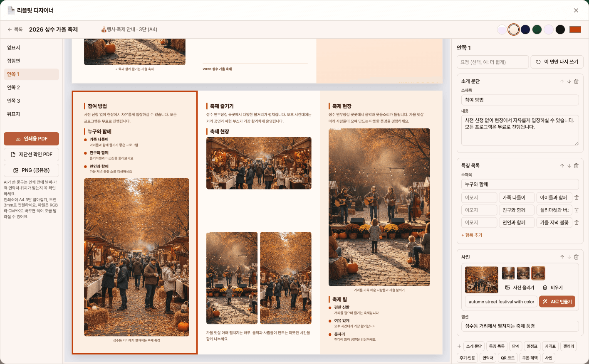Move the 특징 목록 block down
This screenshot has width=589, height=364.
pyautogui.click(x=569, y=166)
